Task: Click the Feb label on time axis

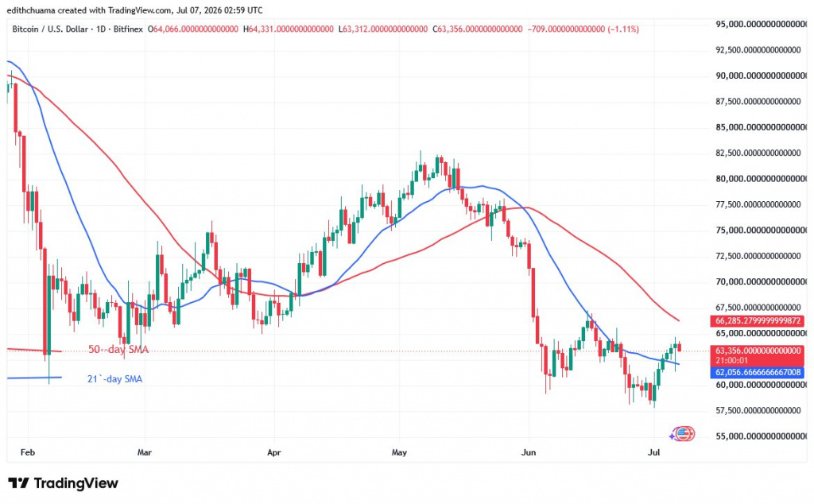Action: [x=28, y=452]
